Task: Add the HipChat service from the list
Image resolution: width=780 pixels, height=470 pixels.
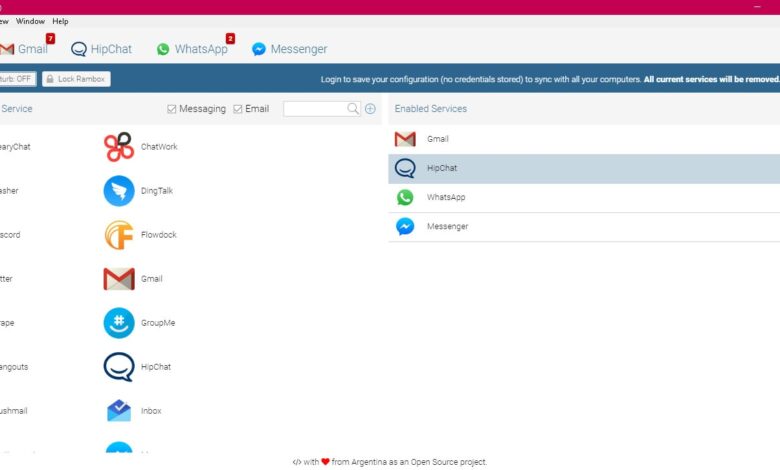Action: tap(119, 367)
